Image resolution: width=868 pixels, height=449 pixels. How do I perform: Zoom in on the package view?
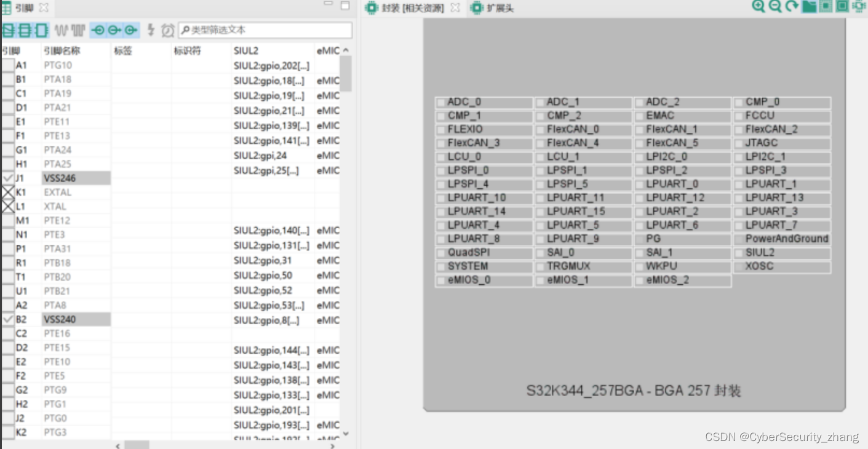pyautogui.click(x=759, y=7)
